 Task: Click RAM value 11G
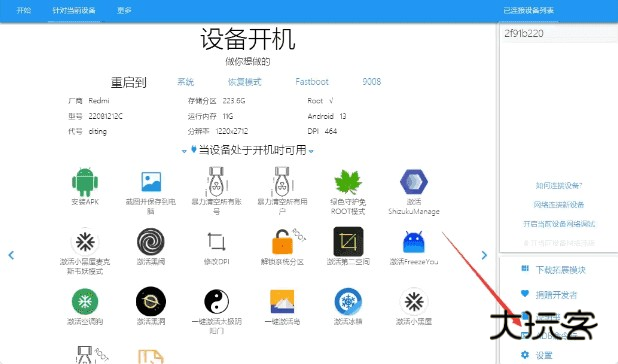click(228, 116)
